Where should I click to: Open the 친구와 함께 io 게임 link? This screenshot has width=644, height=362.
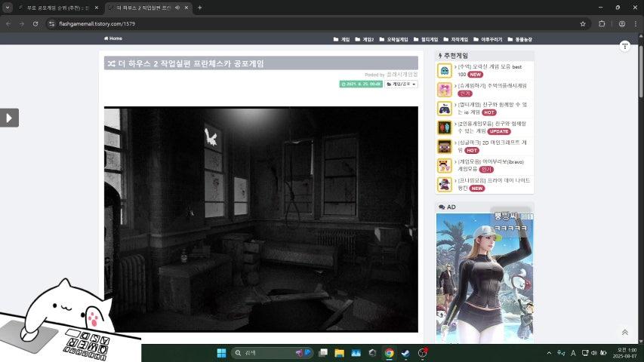click(492, 109)
